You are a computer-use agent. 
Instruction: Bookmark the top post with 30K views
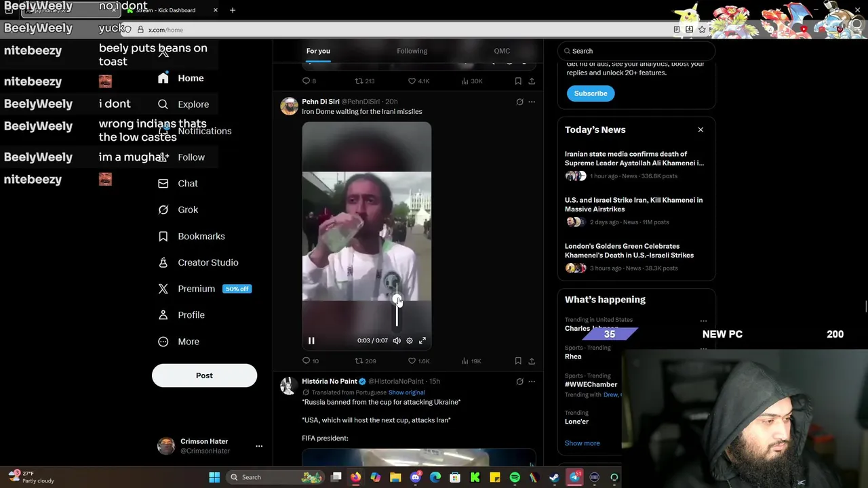[x=518, y=81]
